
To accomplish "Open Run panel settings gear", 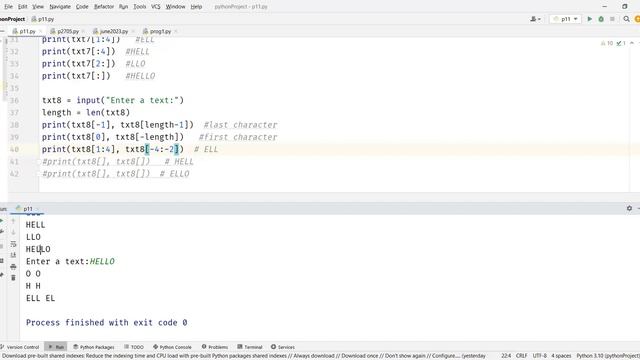I will (x=629, y=208).
